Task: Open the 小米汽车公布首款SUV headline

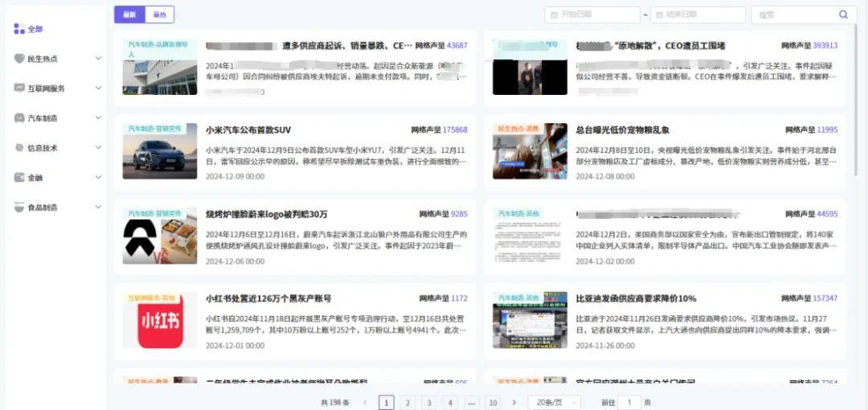Action: pos(248,130)
